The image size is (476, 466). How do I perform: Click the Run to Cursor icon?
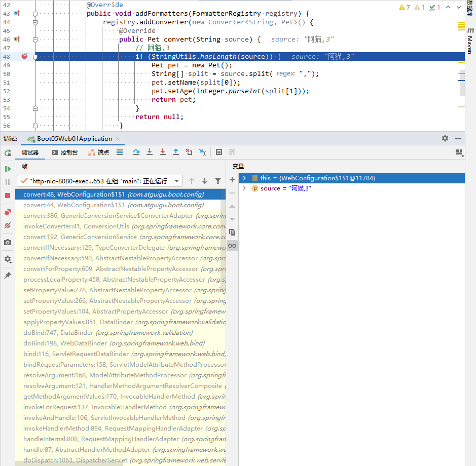tap(202, 152)
